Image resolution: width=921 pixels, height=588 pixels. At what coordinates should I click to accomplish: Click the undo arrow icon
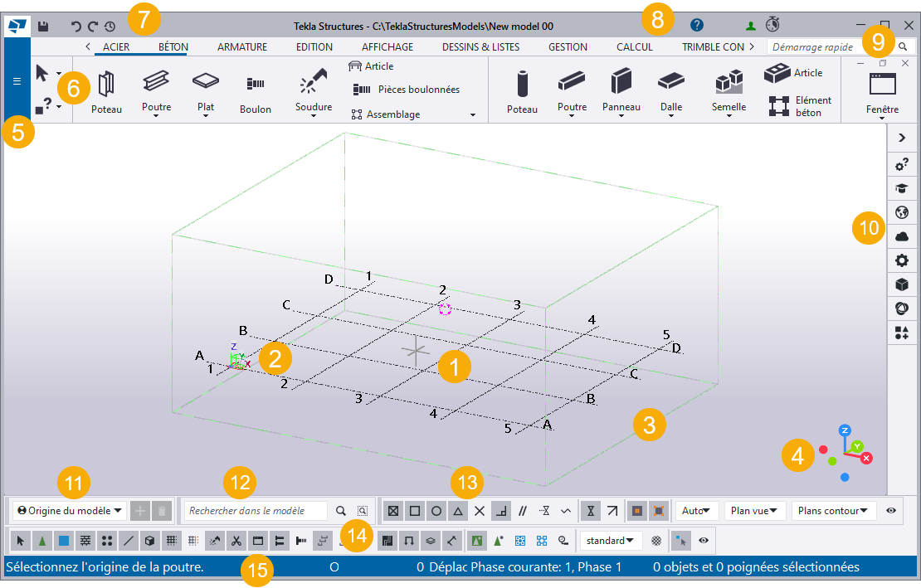point(76,27)
